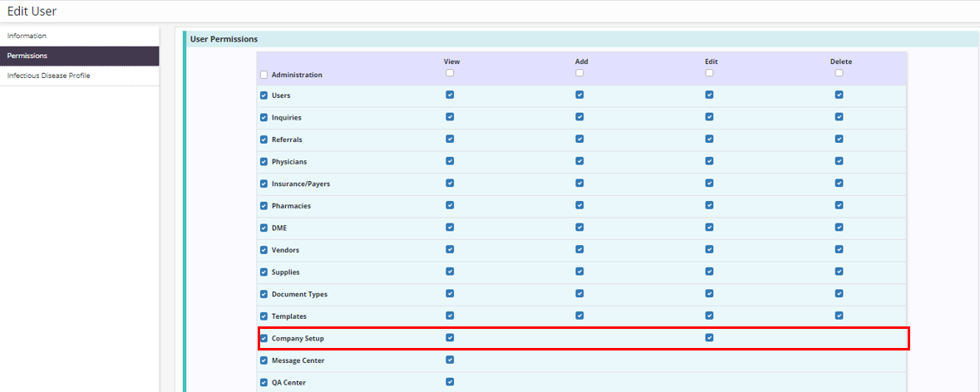Uncheck View permission for Inquiries
The image size is (980, 392).
tap(450, 117)
